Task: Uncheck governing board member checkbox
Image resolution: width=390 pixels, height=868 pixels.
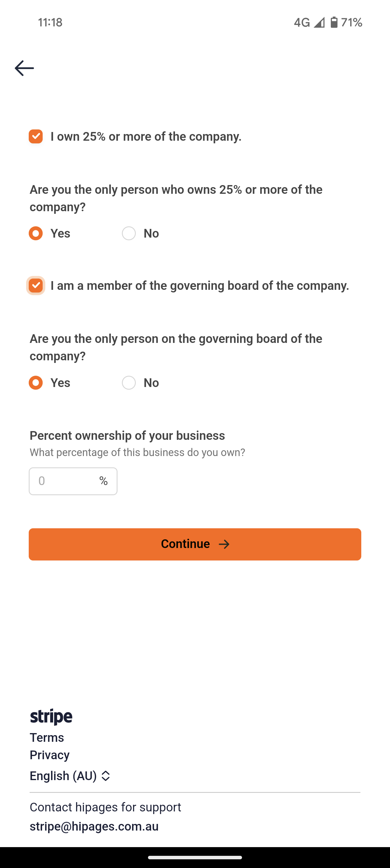Action: point(36,286)
